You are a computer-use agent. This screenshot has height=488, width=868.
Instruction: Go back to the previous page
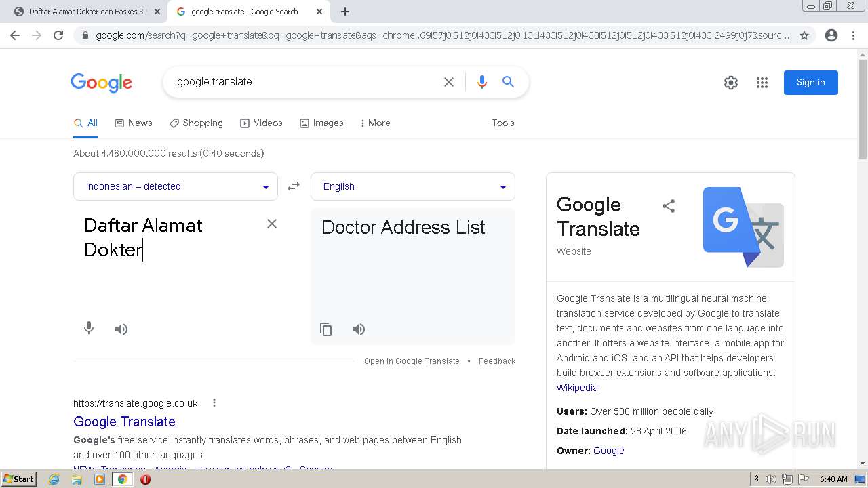(15, 35)
